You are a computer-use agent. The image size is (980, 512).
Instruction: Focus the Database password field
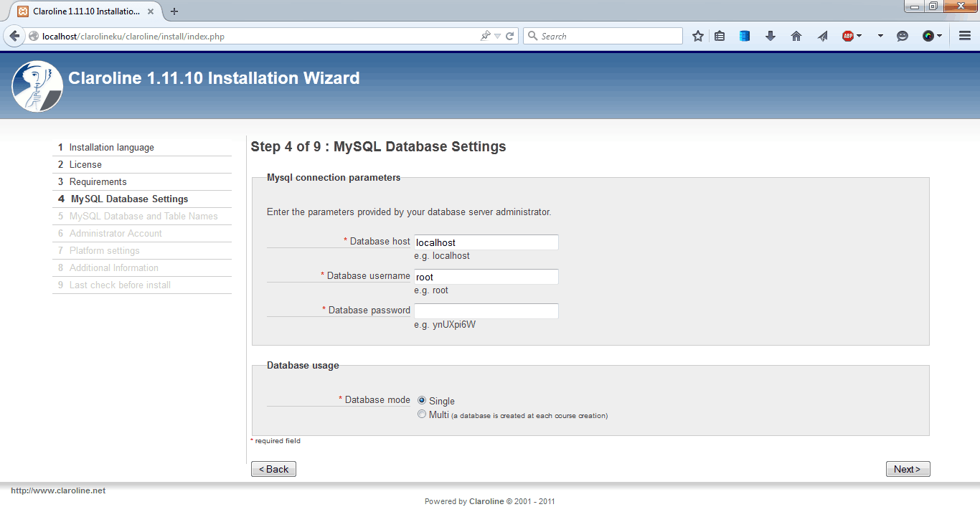coord(486,310)
